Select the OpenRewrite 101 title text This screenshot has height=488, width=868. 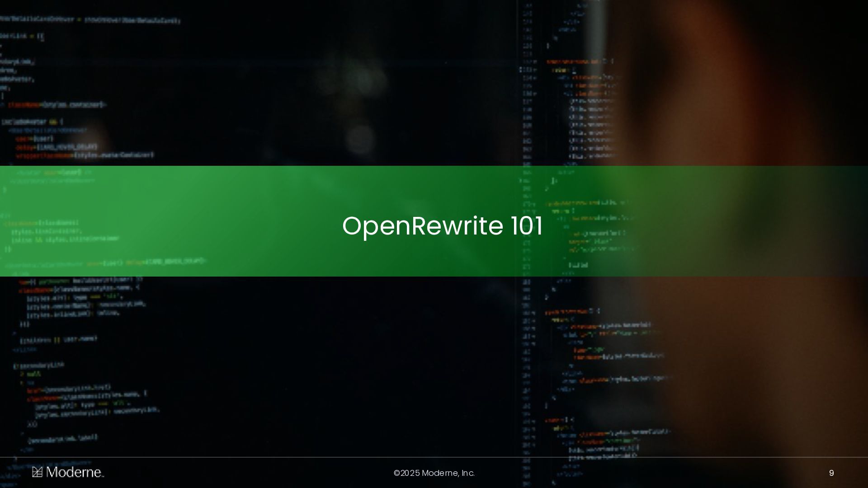tap(442, 225)
